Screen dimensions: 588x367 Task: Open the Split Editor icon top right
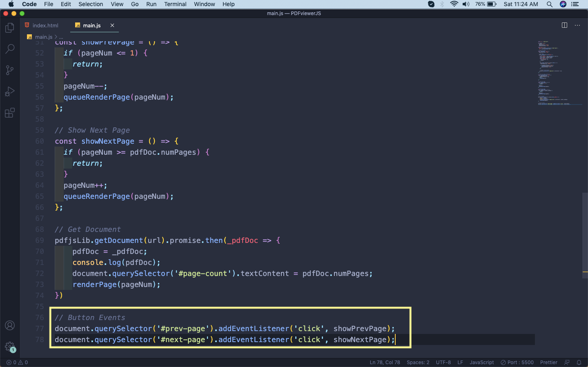564,25
